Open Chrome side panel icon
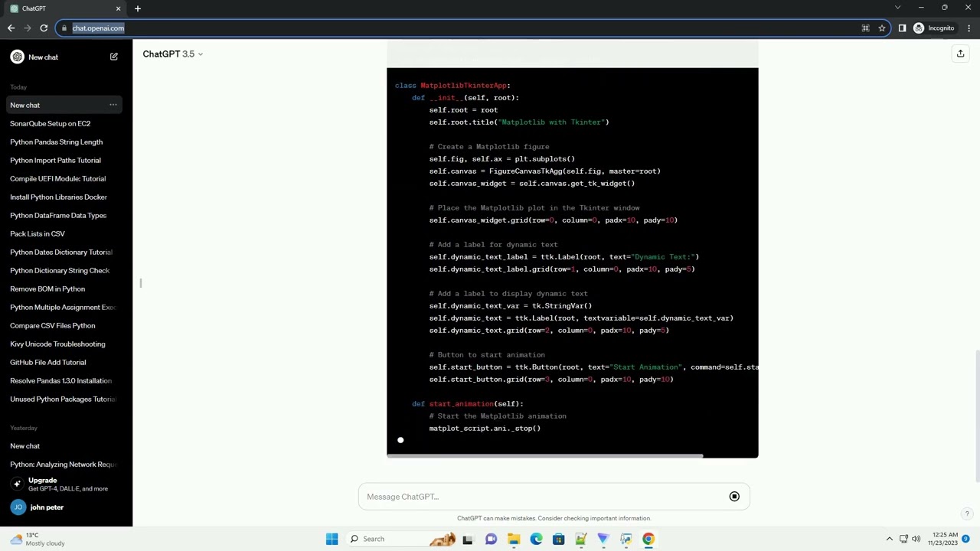 click(x=902, y=28)
